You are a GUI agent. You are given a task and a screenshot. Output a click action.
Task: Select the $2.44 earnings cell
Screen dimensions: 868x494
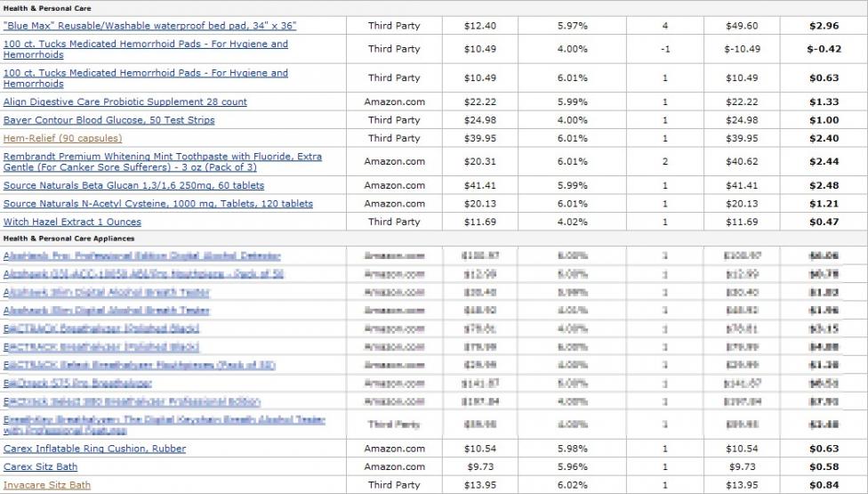click(824, 162)
